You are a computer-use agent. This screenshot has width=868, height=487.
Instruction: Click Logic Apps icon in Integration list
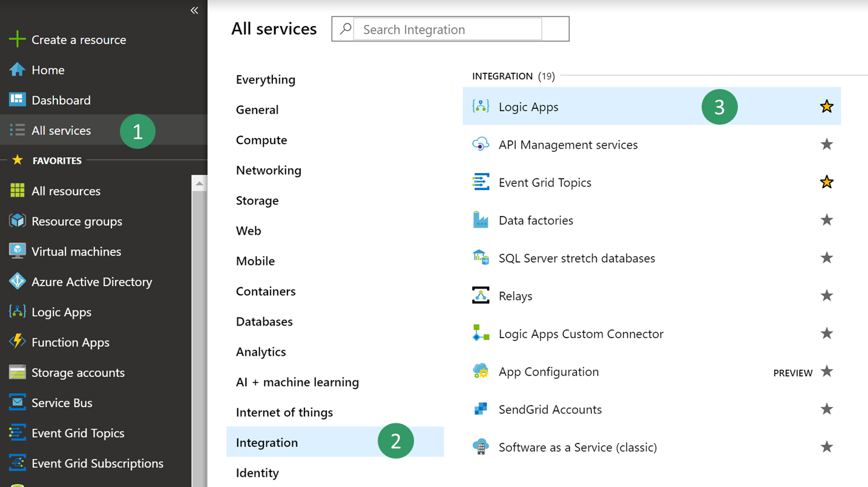pos(481,106)
